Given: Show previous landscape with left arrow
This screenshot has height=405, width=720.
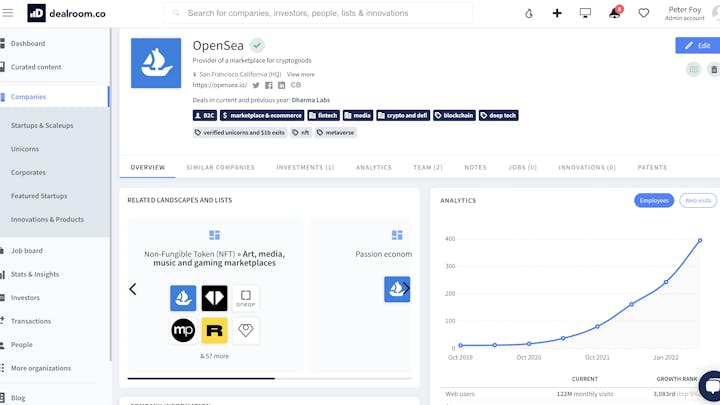Looking at the screenshot, I should coord(132,289).
